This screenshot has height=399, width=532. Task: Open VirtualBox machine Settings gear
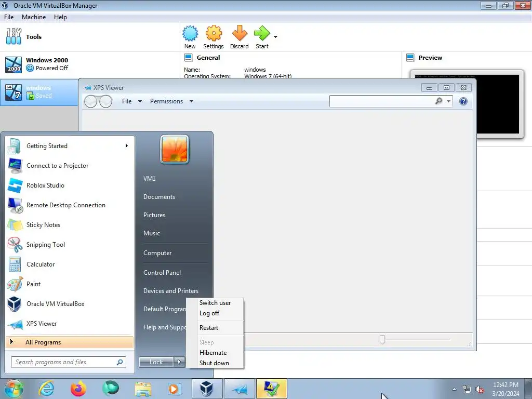coord(214,37)
